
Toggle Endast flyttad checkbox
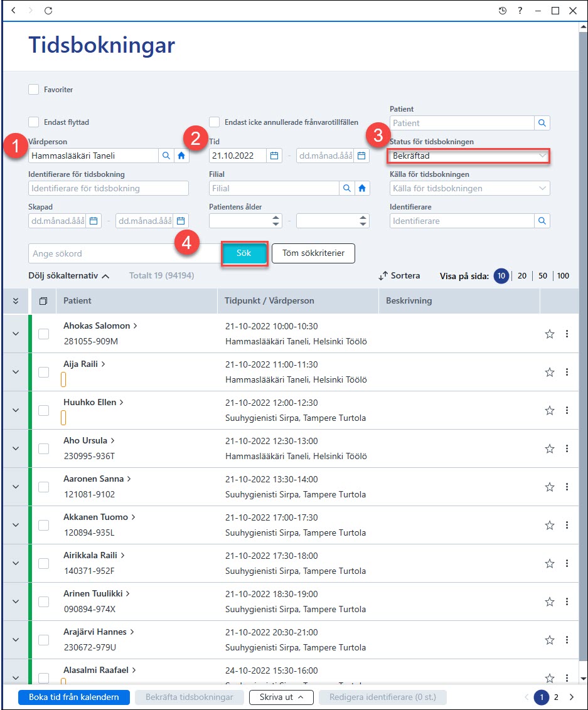(33, 122)
